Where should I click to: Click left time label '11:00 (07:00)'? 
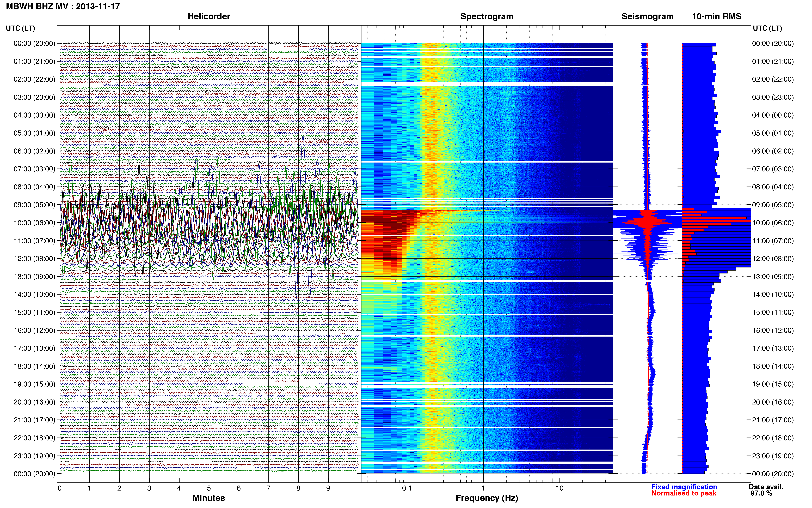34,241
